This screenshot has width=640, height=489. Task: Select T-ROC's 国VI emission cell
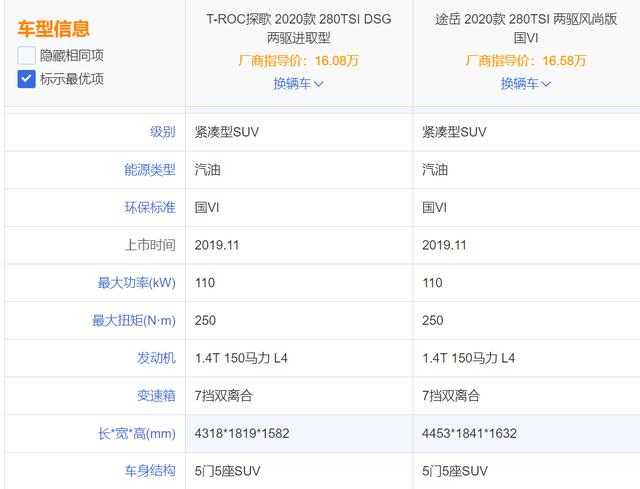point(299,207)
